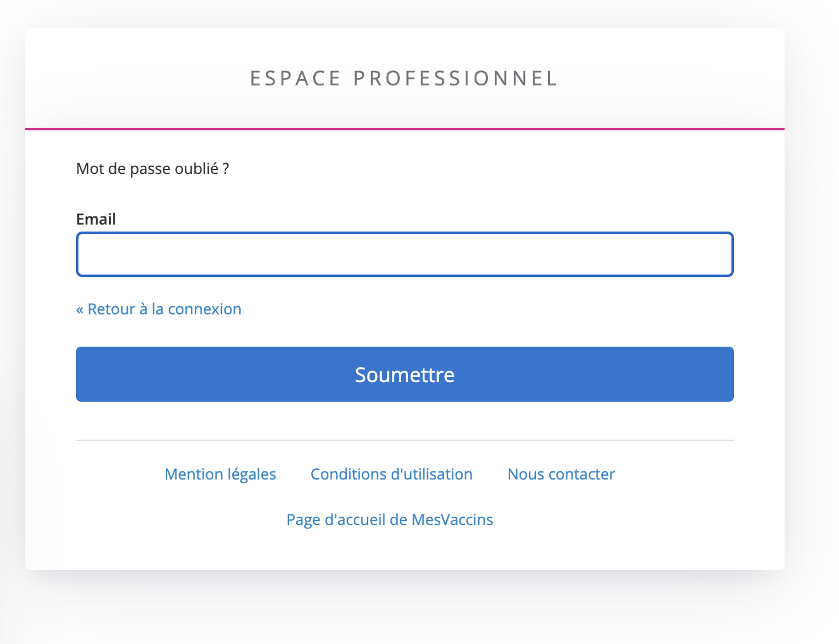Click the pink divider line under header

(405, 129)
